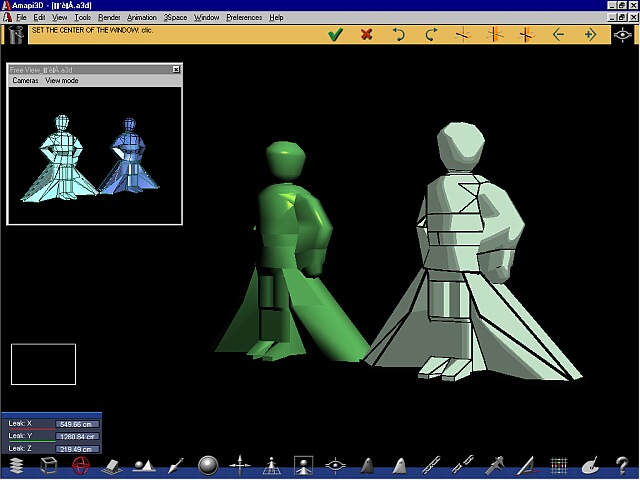The width and height of the screenshot is (640, 480).
Task: Open the Animation menu
Action: [142, 18]
